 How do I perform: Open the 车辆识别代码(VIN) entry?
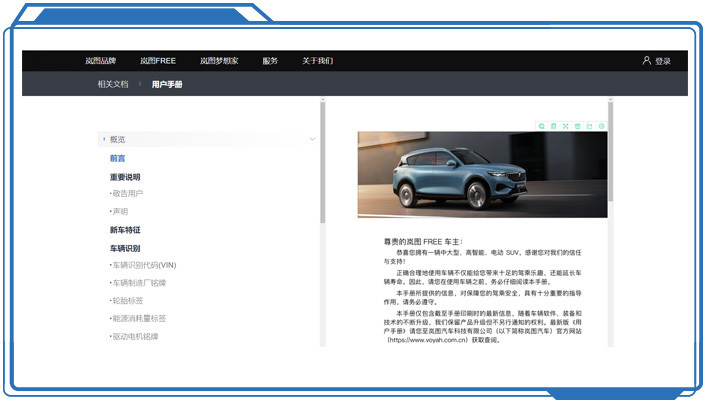pos(143,265)
